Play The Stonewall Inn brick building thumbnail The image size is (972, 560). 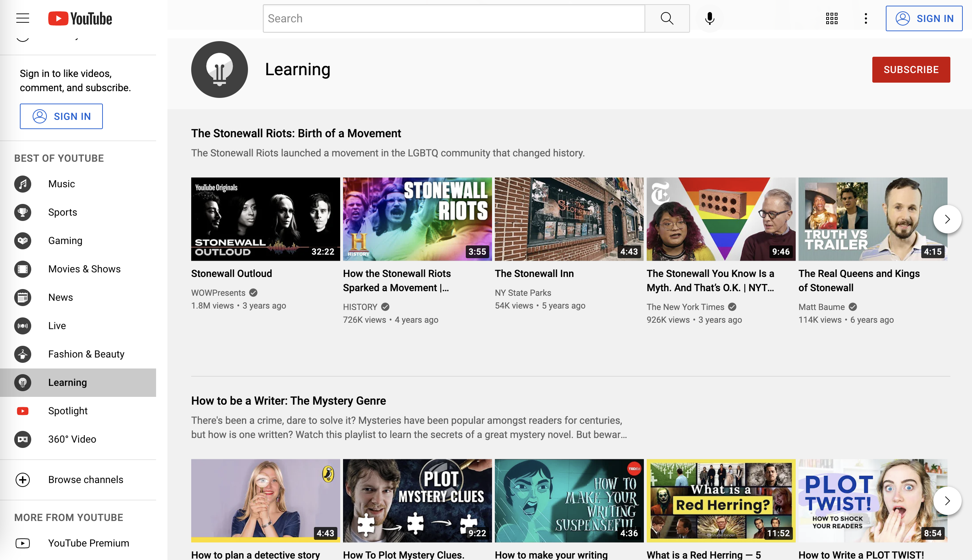click(569, 219)
